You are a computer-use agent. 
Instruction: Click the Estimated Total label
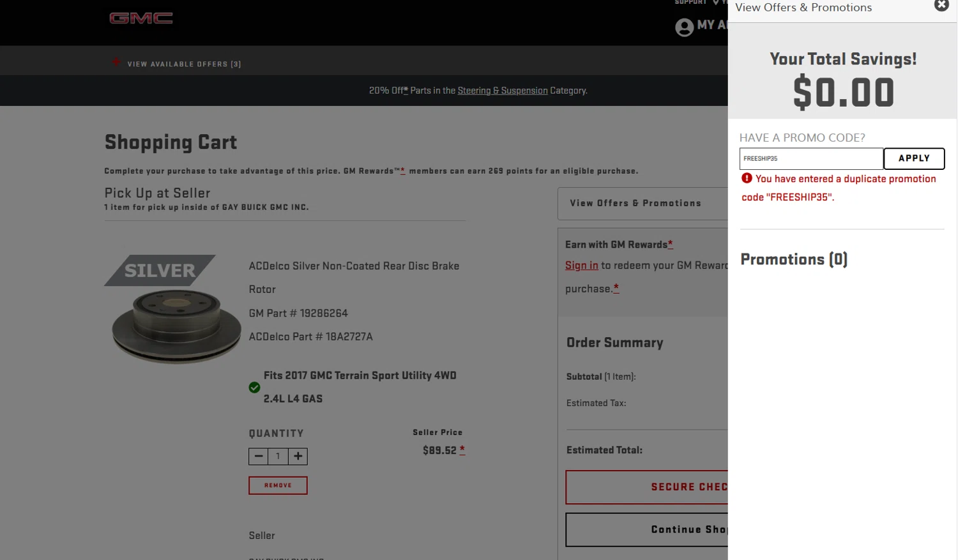(x=604, y=450)
